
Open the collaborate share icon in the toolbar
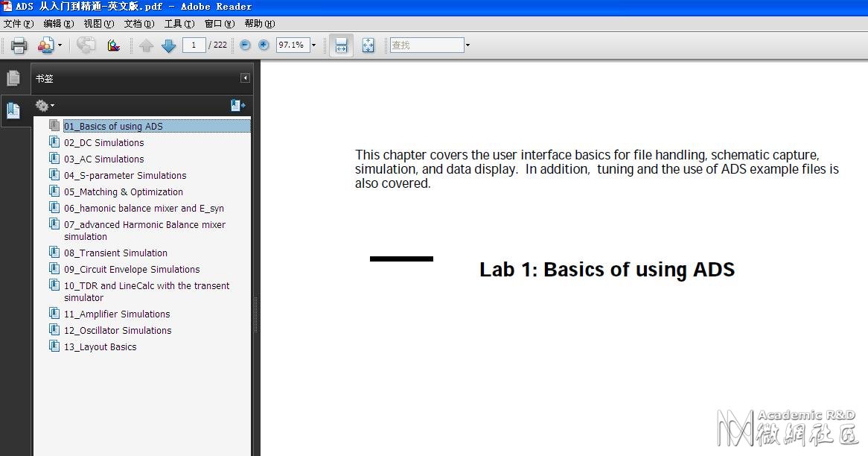tap(45, 45)
